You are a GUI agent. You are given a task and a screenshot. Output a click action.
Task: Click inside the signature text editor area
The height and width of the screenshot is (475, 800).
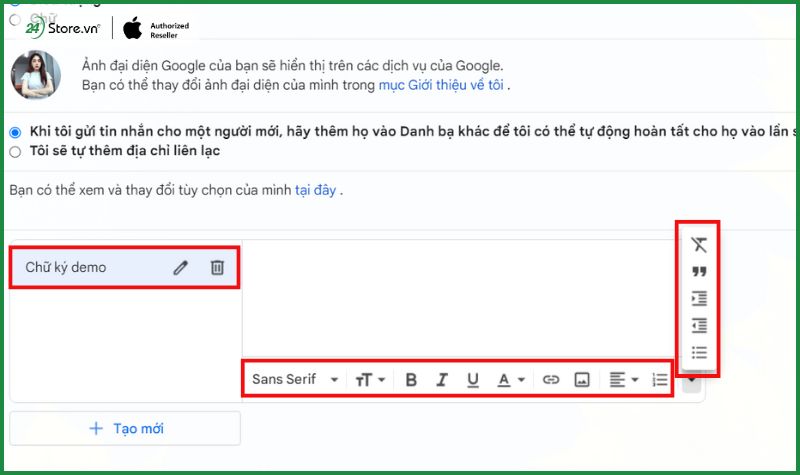pyautogui.click(x=458, y=298)
